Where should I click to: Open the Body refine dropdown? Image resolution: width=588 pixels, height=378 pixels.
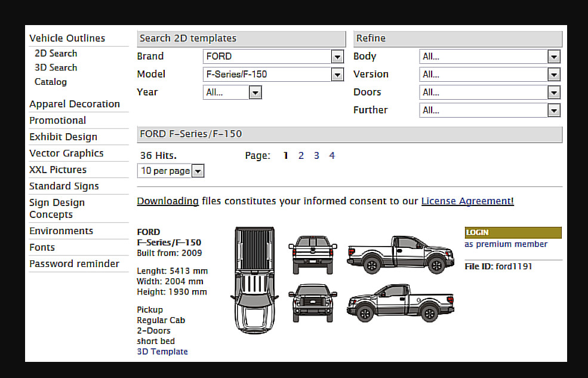pyautogui.click(x=490, y=57)
